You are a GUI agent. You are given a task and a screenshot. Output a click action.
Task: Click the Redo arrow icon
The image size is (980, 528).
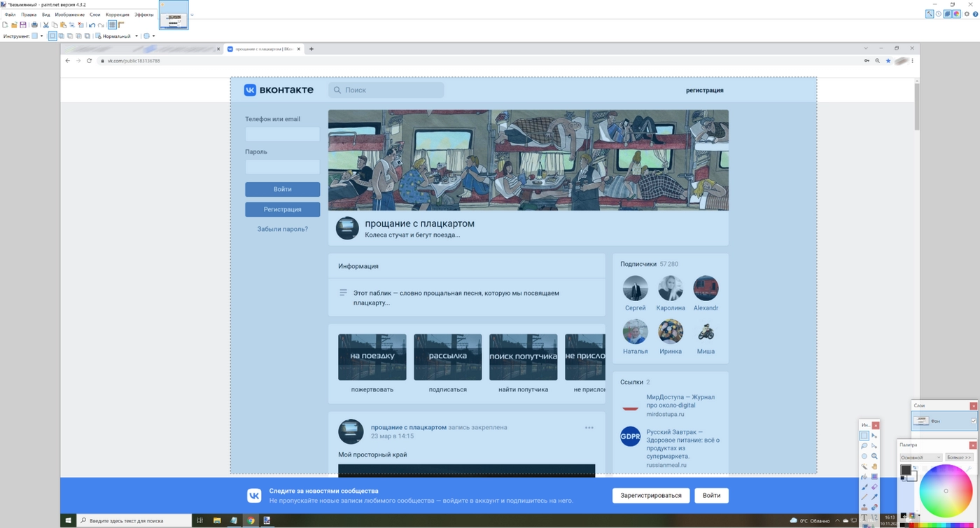[x=101, y=25]
